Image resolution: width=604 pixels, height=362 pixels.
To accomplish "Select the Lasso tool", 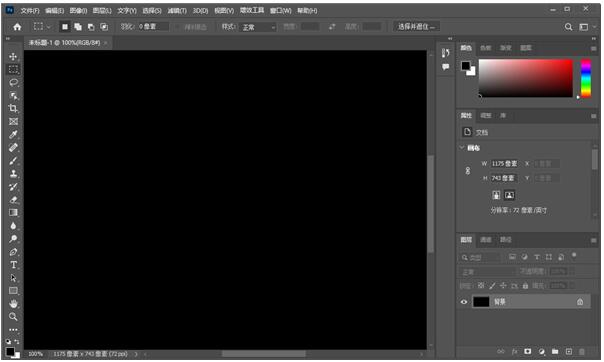I will coord(13,82).
